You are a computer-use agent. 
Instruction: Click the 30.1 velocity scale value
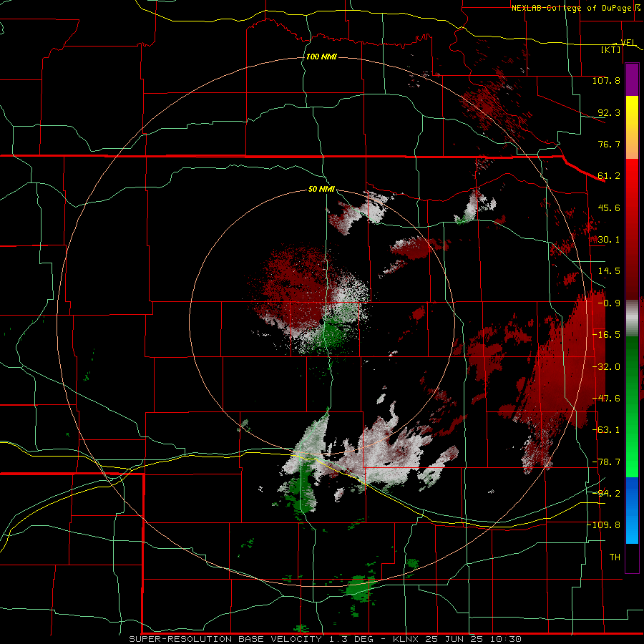[x=609, y=240]
